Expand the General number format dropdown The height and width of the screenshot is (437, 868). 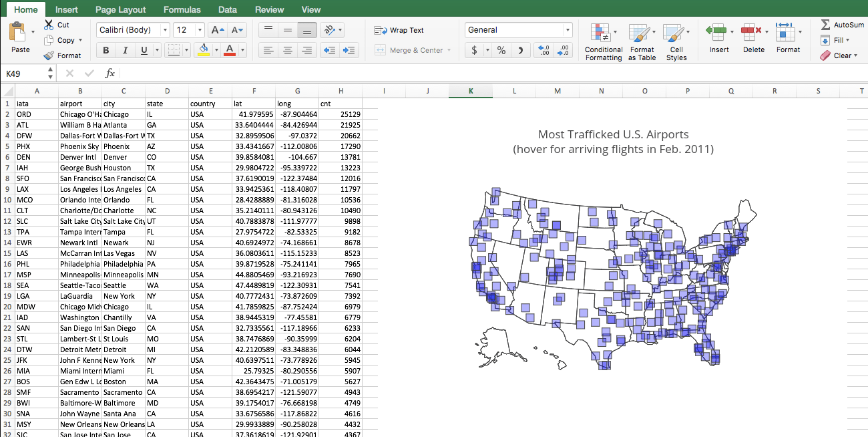coord(568,30)
